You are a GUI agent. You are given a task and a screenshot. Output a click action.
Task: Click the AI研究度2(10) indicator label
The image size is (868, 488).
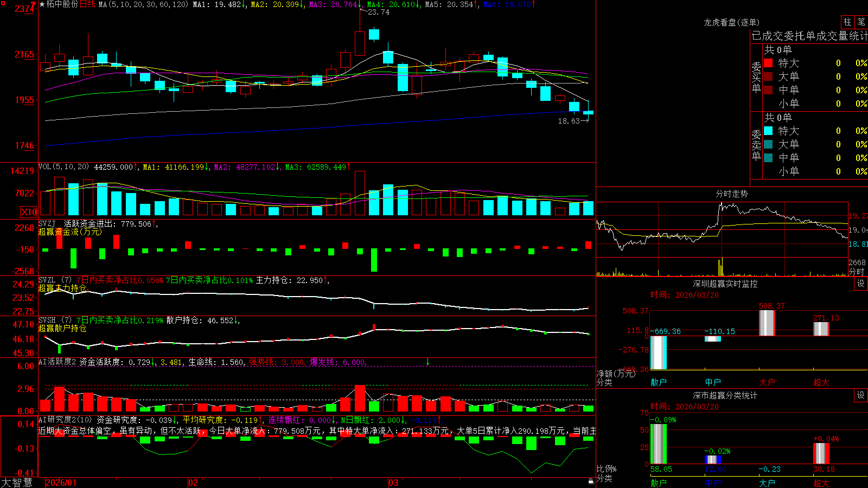pos(65,420)
